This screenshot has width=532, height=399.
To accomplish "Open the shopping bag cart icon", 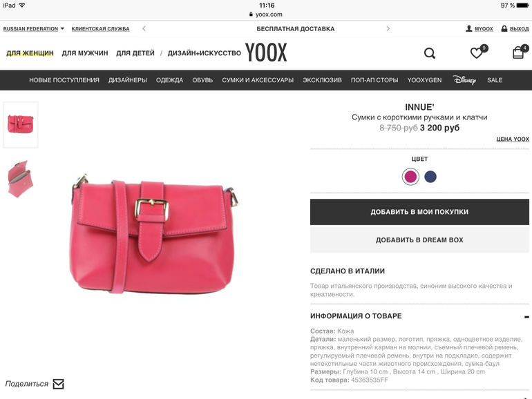I will coord(518,53).
